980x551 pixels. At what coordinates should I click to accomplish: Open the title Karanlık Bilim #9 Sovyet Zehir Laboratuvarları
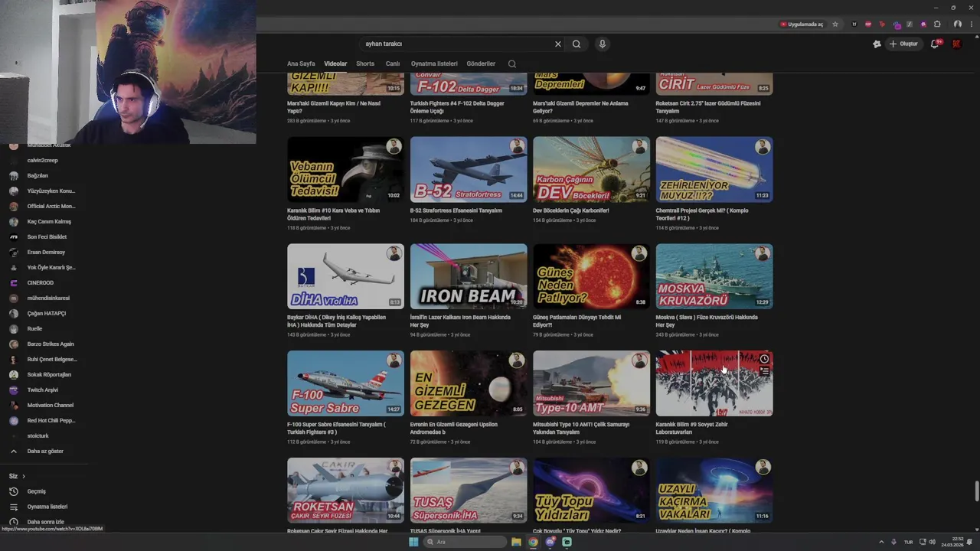(692, 429)
